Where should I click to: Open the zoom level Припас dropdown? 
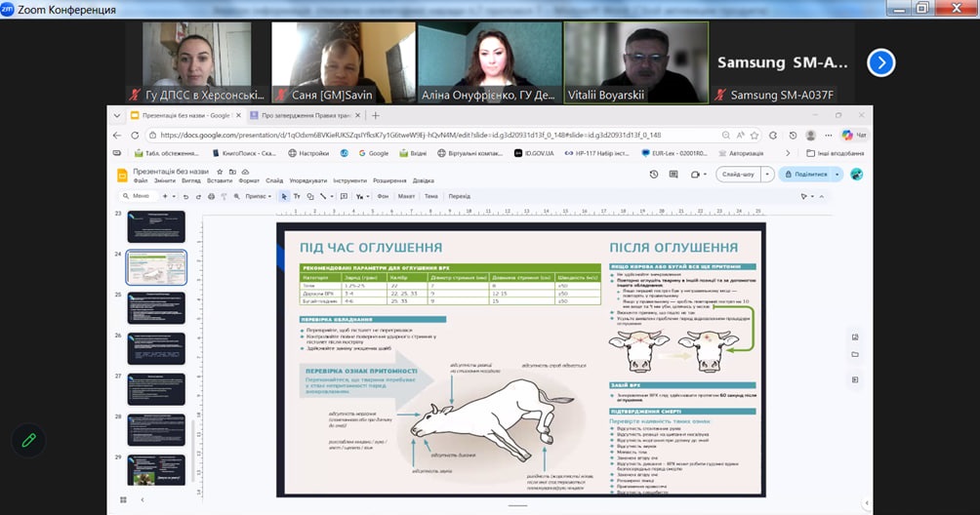coord(259,196)
